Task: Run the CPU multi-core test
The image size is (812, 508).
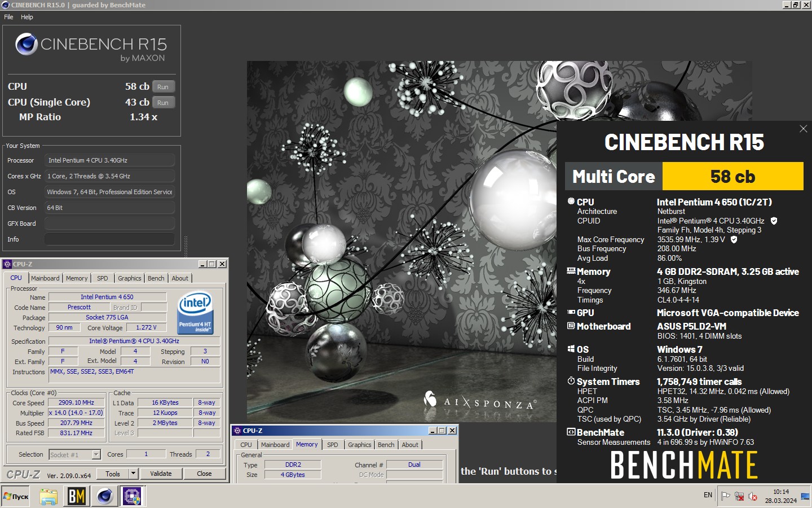Action: tap(163, 87)
